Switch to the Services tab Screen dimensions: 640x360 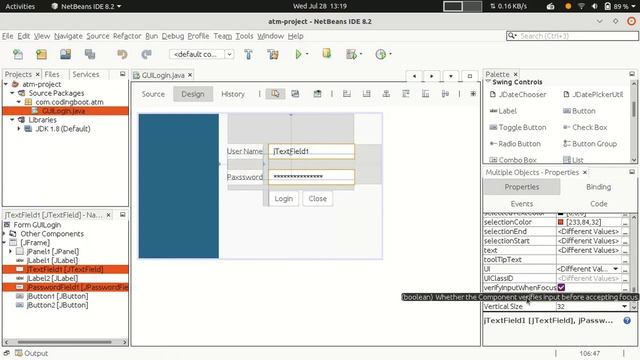[86, 74]
